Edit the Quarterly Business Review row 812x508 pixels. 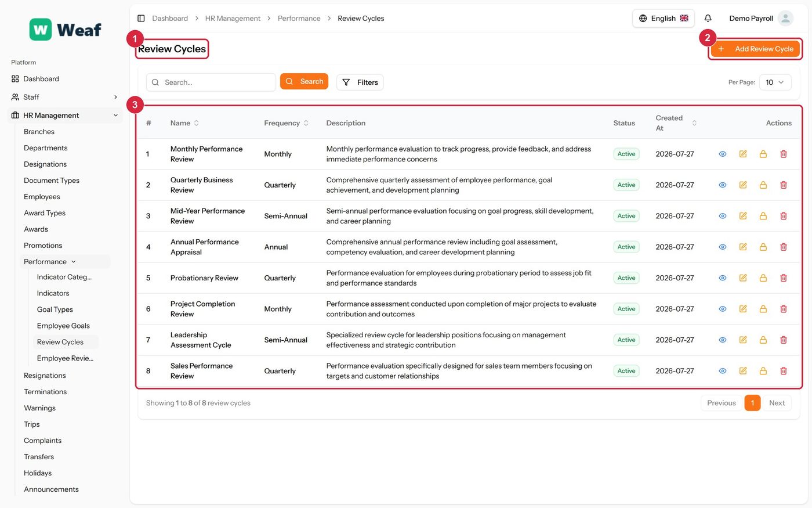point(743,185)
